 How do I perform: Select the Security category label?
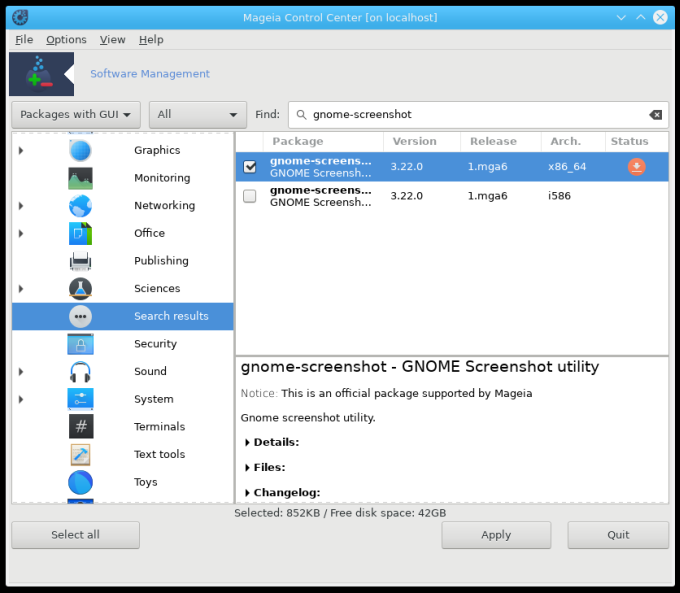point(155,344)
